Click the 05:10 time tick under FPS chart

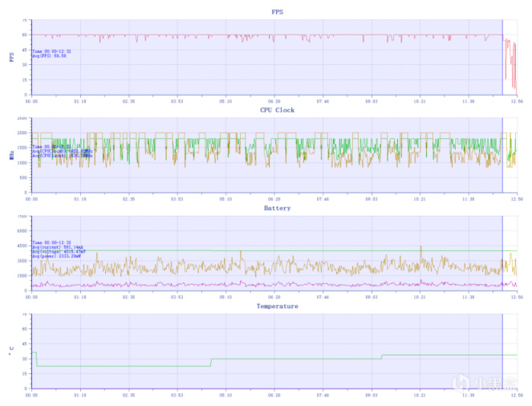click(225, 101)
